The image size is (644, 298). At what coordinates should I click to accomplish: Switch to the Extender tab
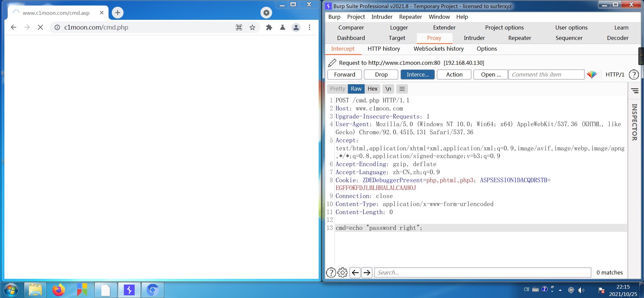tap(444, 28)
